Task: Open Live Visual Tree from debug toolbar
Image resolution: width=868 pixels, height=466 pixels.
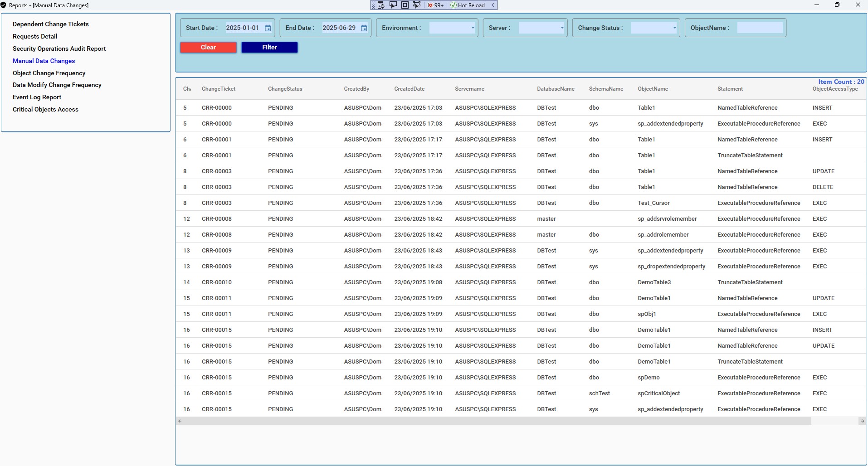Action: (x=381, y=5)
